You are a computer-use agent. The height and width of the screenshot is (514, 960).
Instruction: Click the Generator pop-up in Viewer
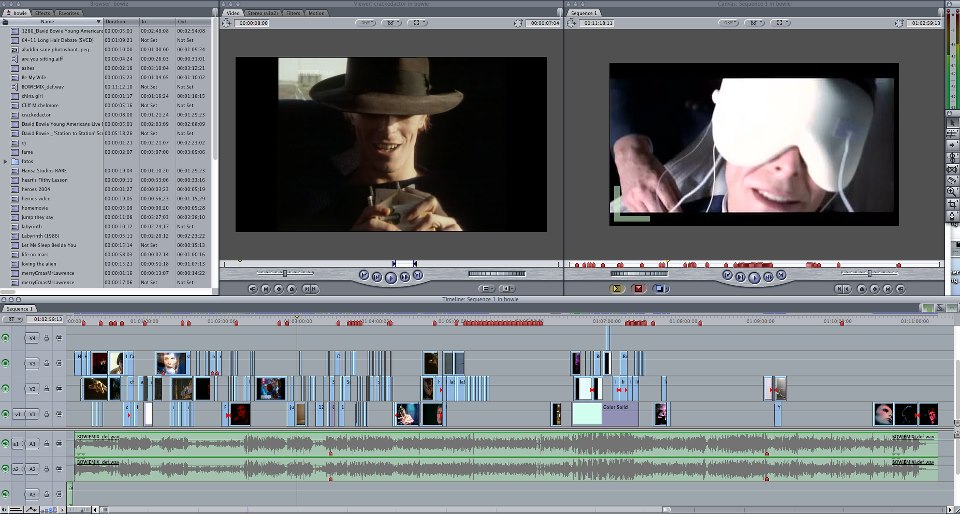pos(507,289)
